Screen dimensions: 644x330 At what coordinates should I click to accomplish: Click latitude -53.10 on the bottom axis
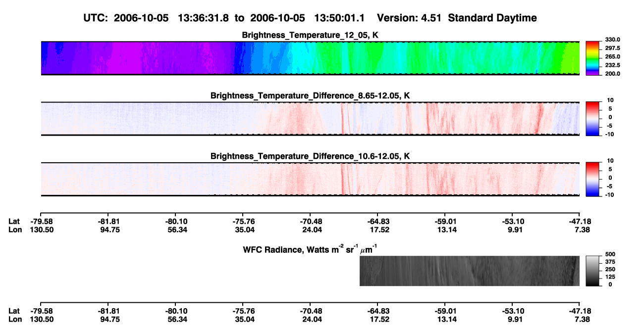point(512,311)
